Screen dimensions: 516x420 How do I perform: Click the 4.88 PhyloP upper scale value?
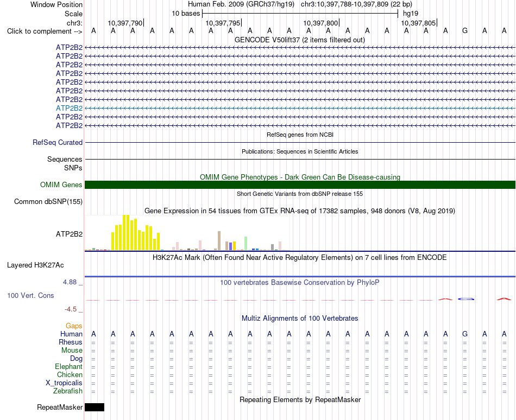tap(70, 282)
